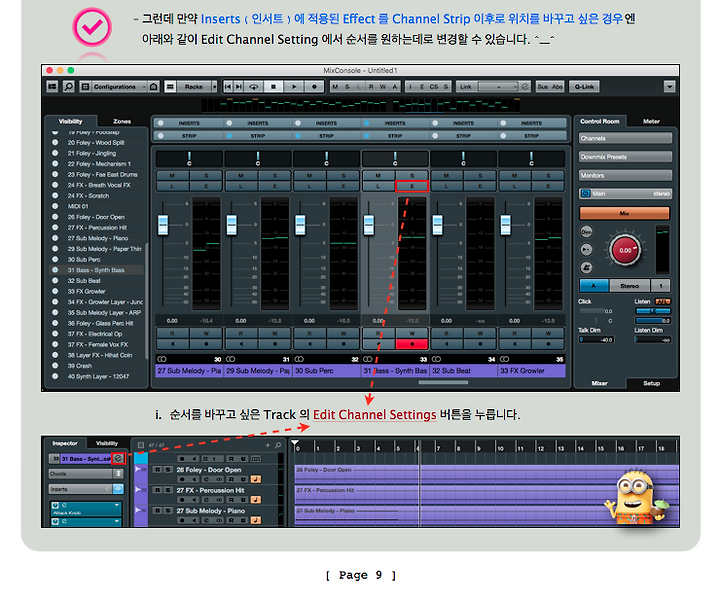Switch to the Zones tab

pos(122,121)
